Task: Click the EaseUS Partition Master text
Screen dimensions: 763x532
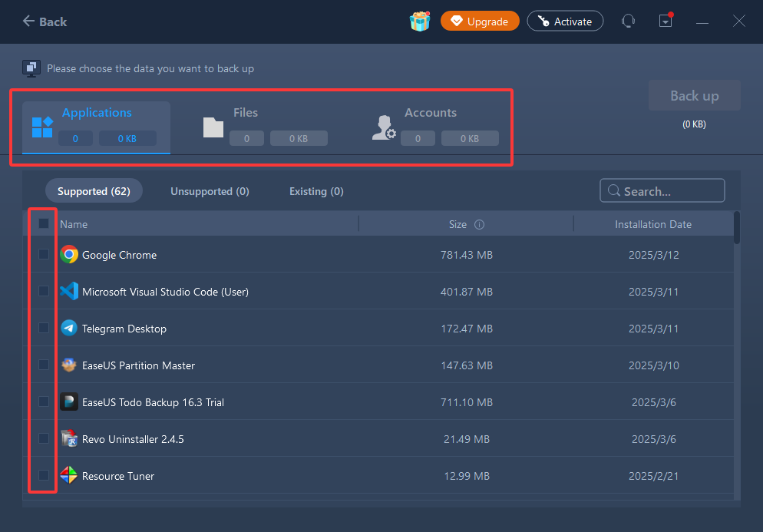Action: pyautogui.click(x=138, y=365)
